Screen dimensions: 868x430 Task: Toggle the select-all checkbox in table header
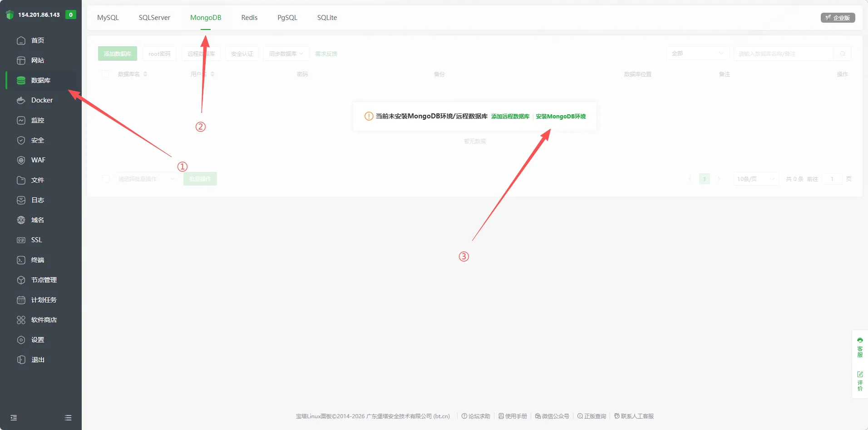[105, 74]
